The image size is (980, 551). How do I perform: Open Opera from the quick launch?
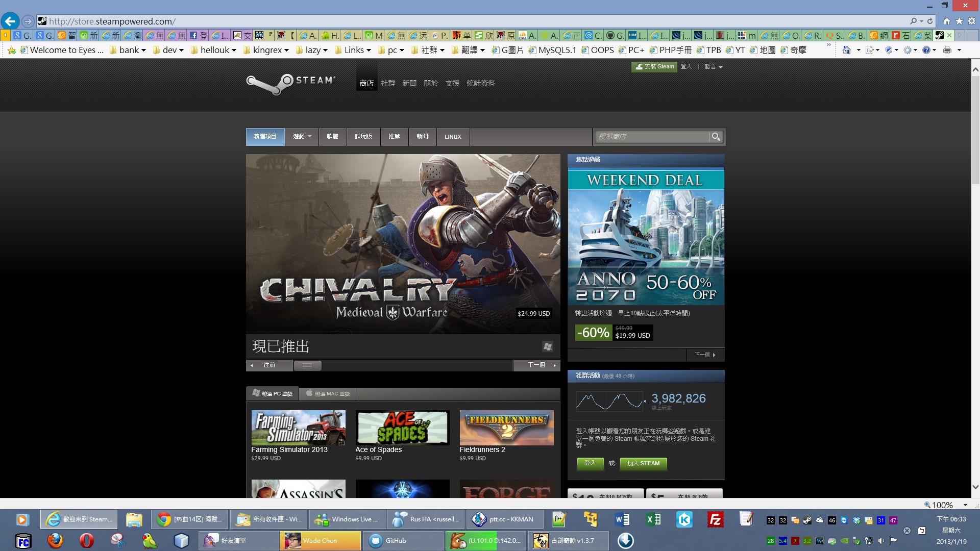(x=87, y=540)
